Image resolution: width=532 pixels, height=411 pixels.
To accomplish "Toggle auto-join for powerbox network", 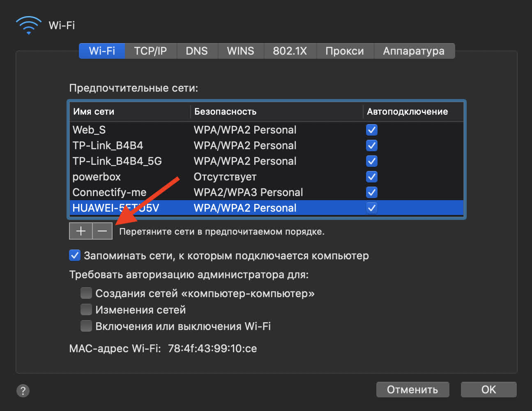I will (x=372, y=177).
